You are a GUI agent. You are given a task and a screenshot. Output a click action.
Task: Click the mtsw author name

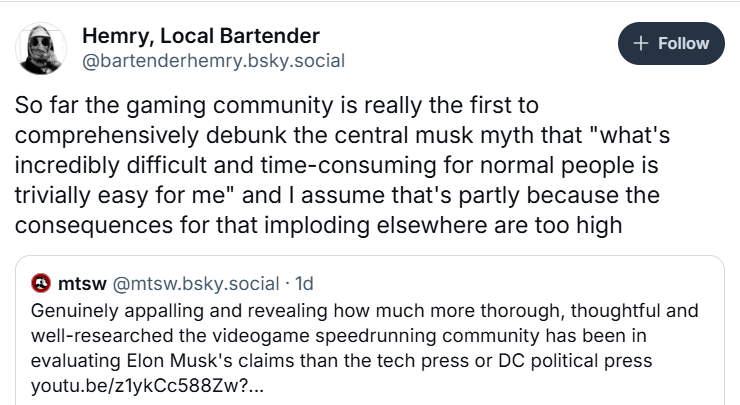click(77, 283)
